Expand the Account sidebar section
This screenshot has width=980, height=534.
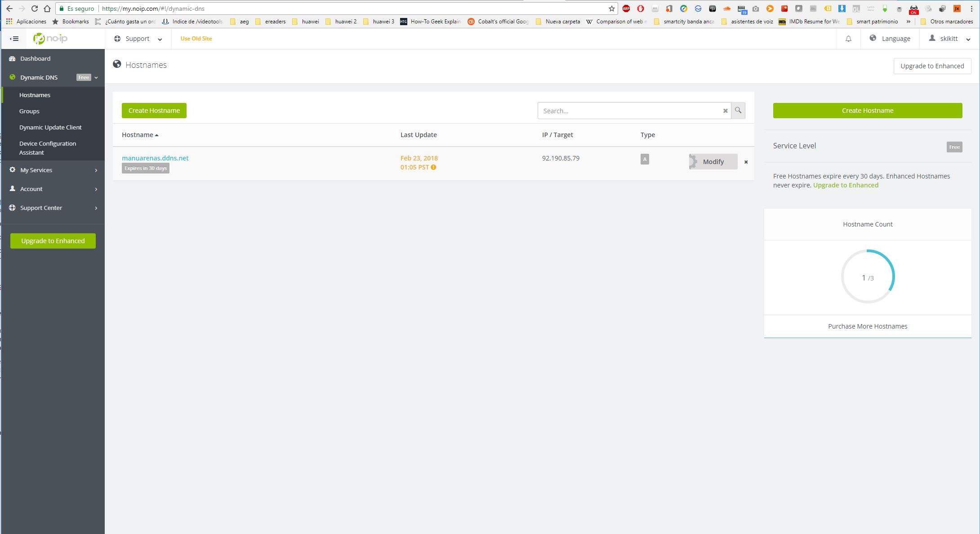click(53, 189)
